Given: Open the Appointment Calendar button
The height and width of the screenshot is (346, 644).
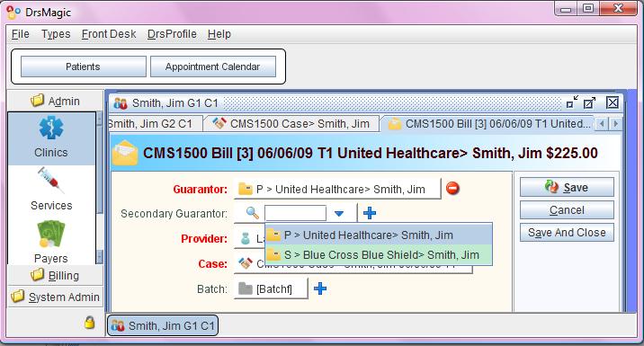Looking at the screenshot, I should [x=213, y=67].
